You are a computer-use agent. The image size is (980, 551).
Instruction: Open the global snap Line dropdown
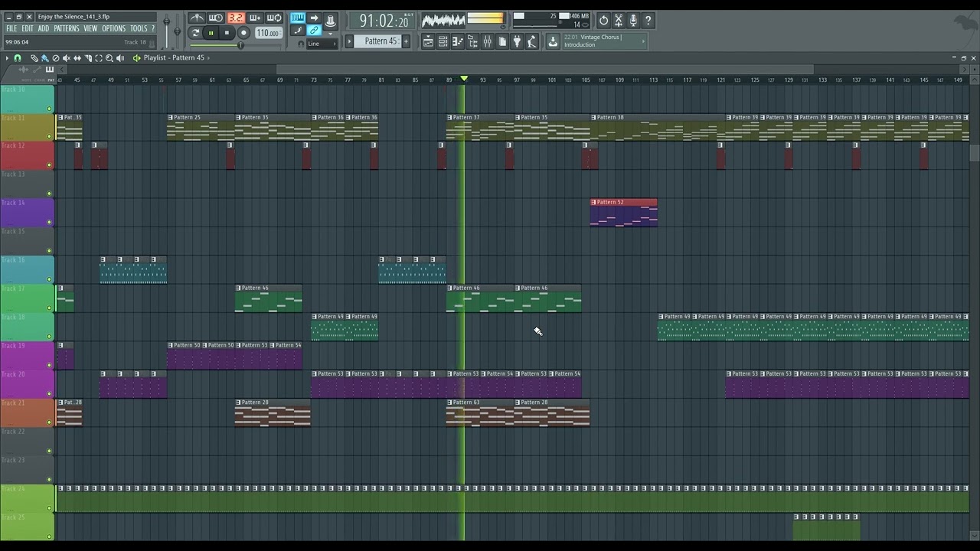323,44
